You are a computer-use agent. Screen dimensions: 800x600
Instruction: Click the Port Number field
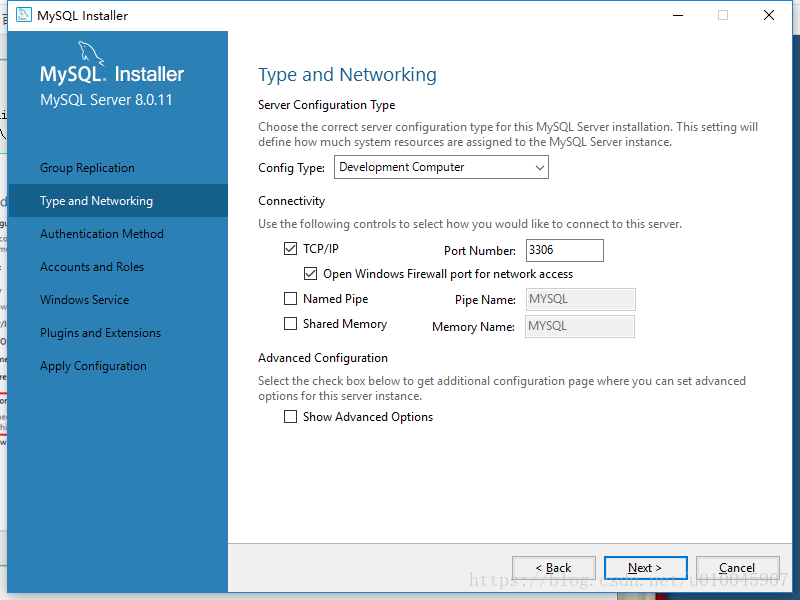pos(565,250)
